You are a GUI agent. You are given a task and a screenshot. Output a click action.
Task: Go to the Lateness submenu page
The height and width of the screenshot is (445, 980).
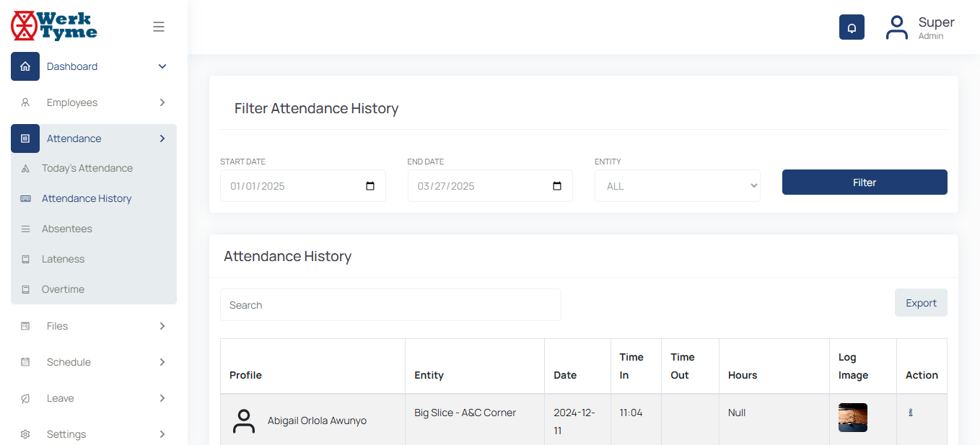point(64,259)
